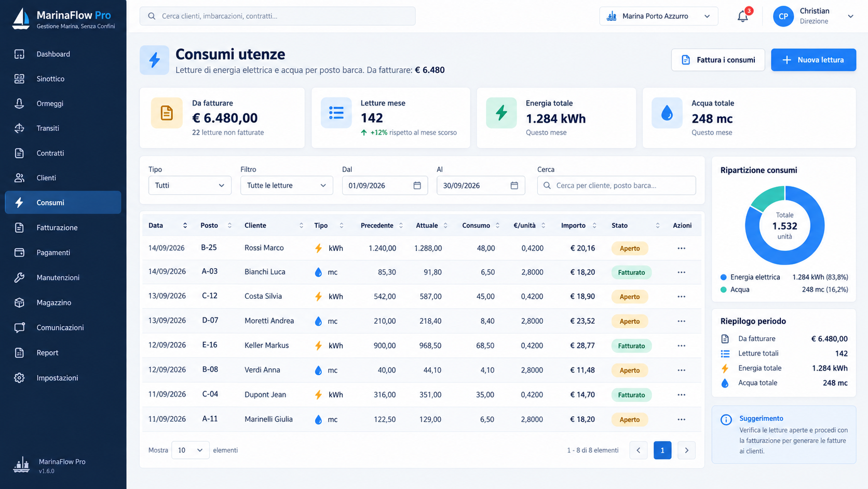Select page 1 in pagination
This screenshot has width=868, height=489.
[x=662, y=450]
